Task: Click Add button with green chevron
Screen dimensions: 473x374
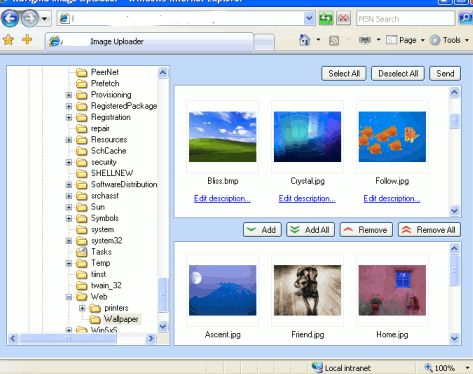Action: click(262, 230)
